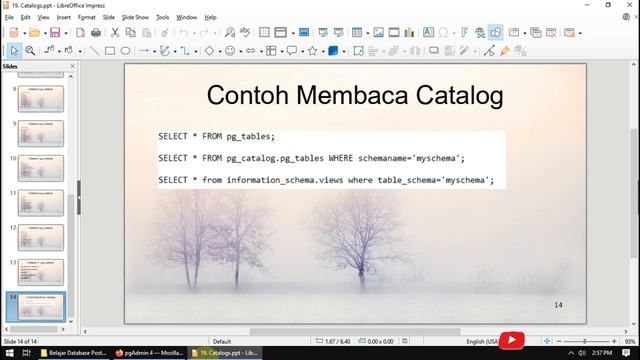
Task: Adjust the zoom slider in status bar
Action: point(585,341)
